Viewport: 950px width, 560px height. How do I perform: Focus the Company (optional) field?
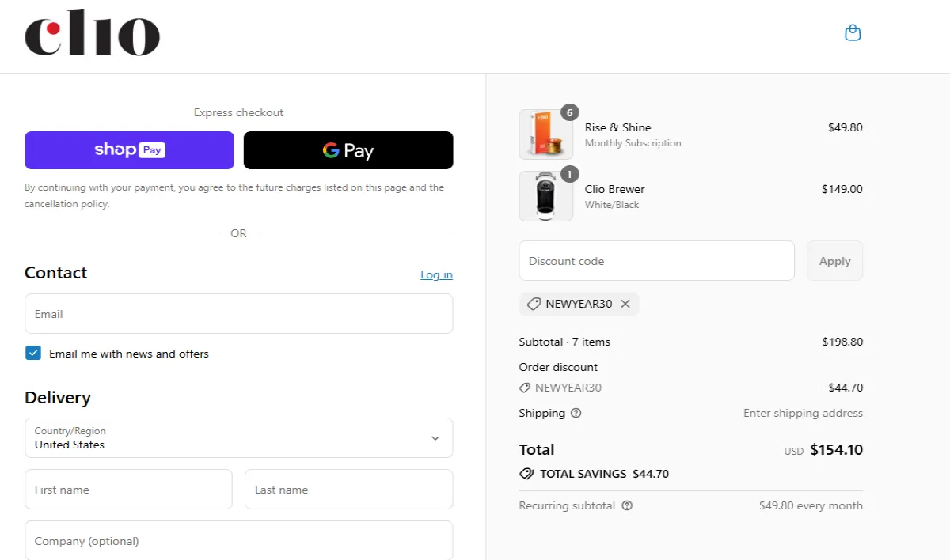(238, 540)
